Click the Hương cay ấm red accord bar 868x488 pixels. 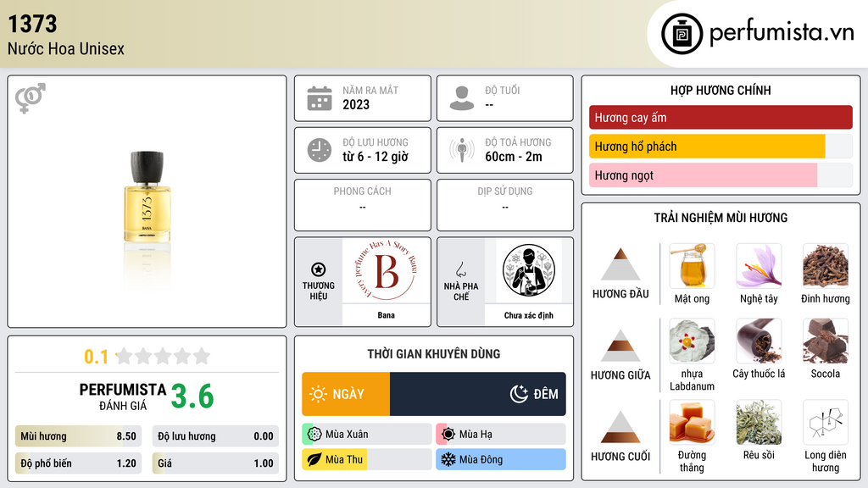[721, 117]
